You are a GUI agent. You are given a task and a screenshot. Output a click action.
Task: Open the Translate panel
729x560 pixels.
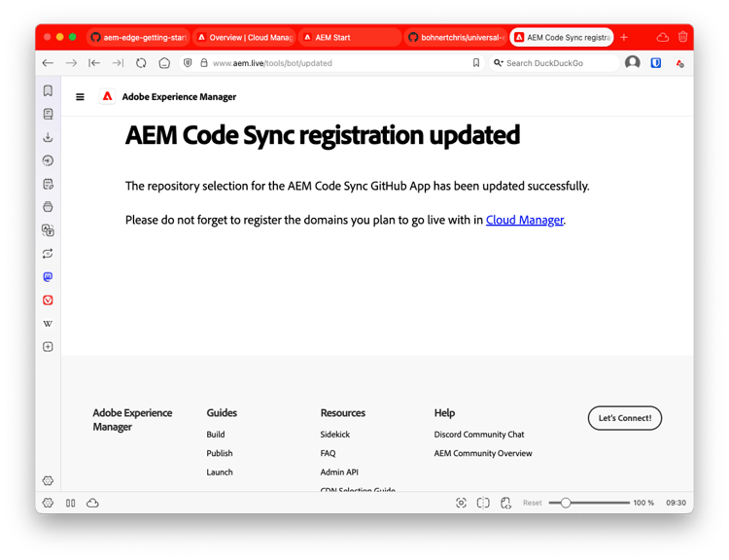click(48, 230)
